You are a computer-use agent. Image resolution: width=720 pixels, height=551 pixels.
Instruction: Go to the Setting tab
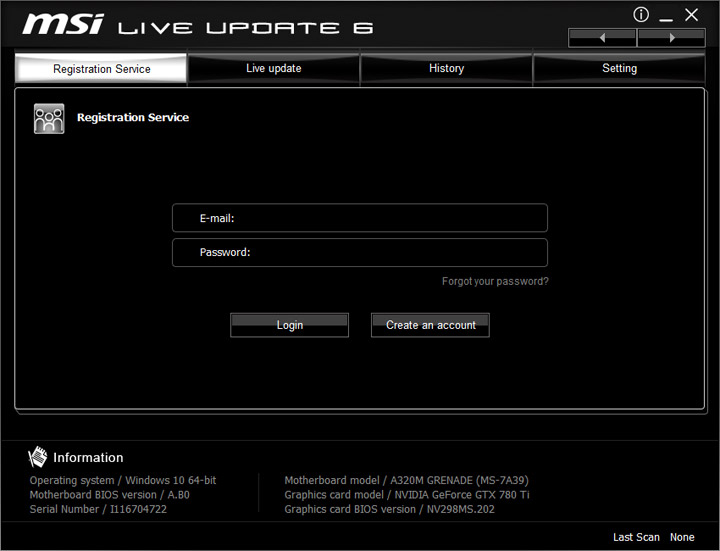[619, 68]
